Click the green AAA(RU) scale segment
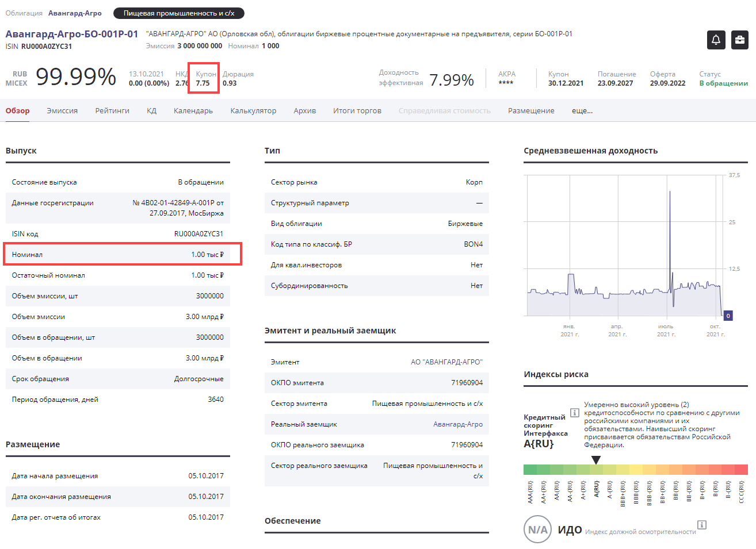This screenshot has width=756, height=549. click(530, 470)
